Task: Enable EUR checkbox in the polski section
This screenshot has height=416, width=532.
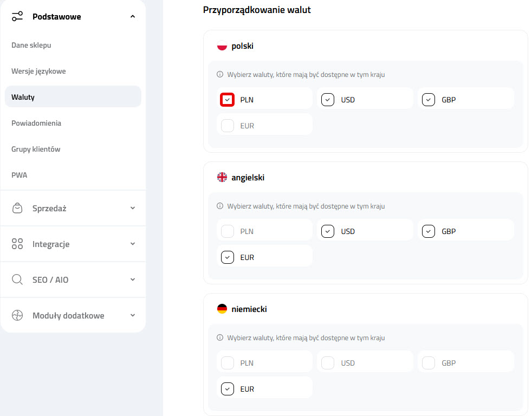Action: pos(228,126)
